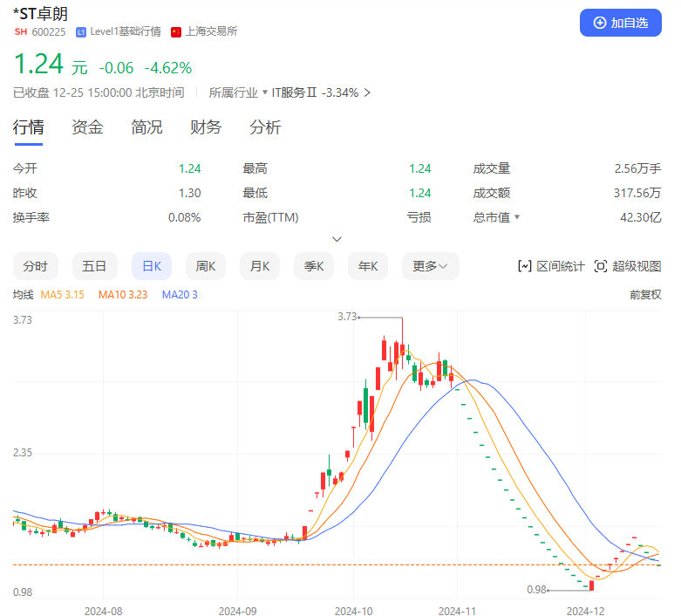
Task: Click the IT服务II industry link
Action: (x=295, y=92)
